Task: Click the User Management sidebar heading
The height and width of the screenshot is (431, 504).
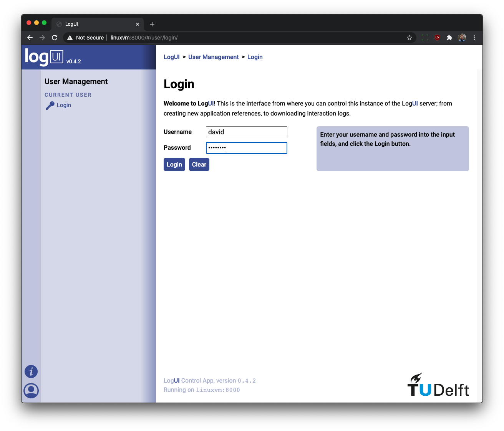Action: pos(76,81)
